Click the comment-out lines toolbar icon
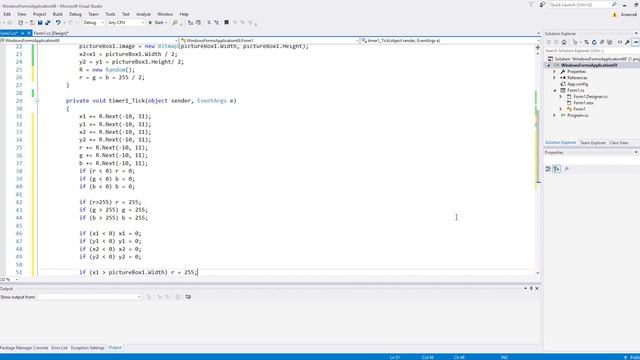Image resolution: width=640 pixels, height=360 pixels. coord(209,23)
